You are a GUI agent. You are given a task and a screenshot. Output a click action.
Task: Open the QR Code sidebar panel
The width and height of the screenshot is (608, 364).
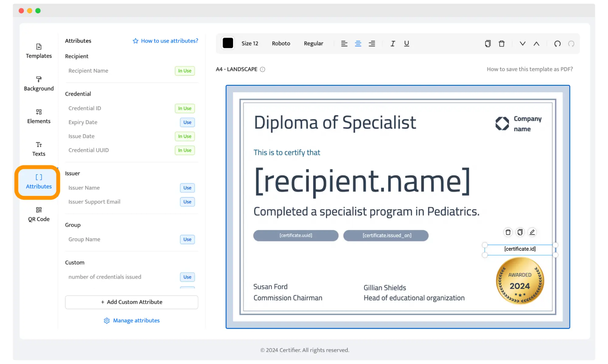pos(39,214)
